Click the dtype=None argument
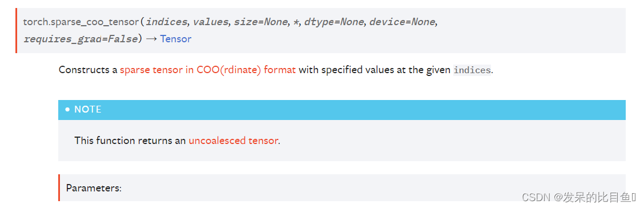The height and width of the screenshot is (208, 644). click(334, 22)
